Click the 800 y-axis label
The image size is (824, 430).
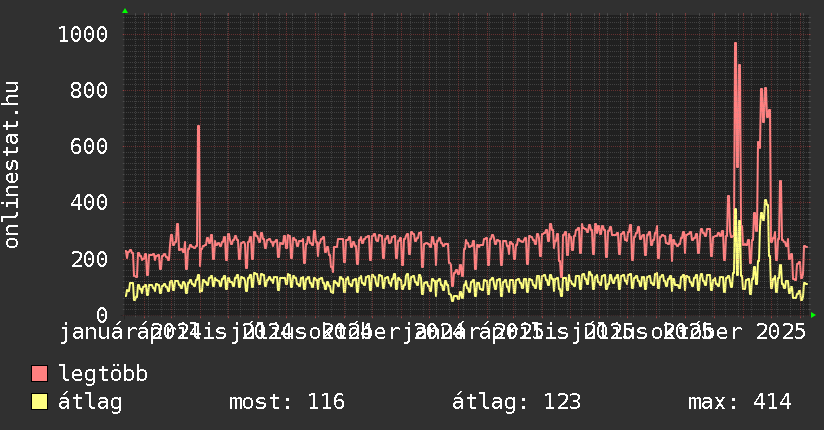[x=88, y=91]
